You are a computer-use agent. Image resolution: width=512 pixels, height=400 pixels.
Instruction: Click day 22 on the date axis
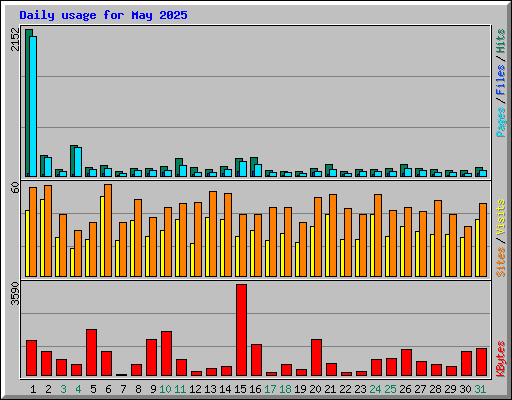[x=345, y=389]
